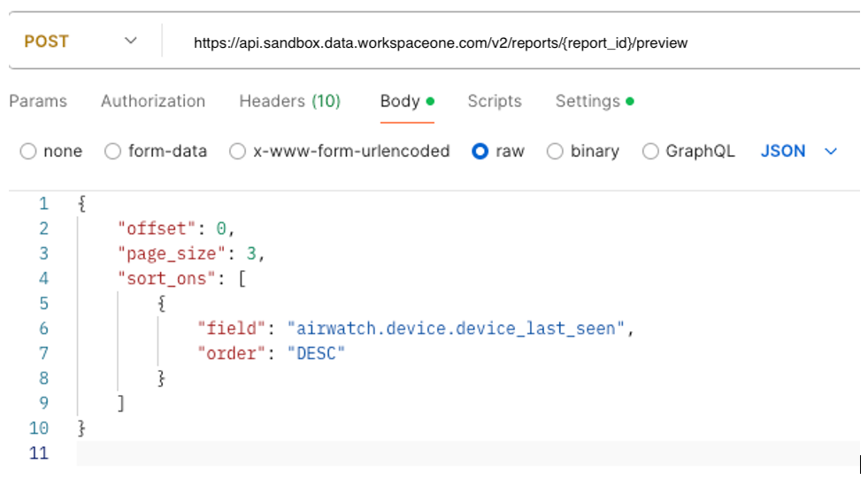Place cursor on empty line 11
The height and width of the screenshot is (480, 868).
442,453
